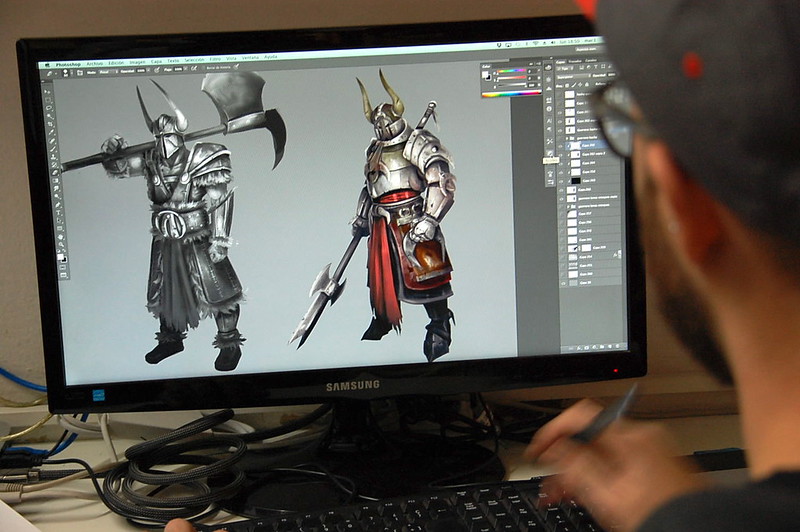Image resolution: width=800 pixels, height=532 pixels.
Task: Lock all with the padlock icon
Action: pos(587,84)
